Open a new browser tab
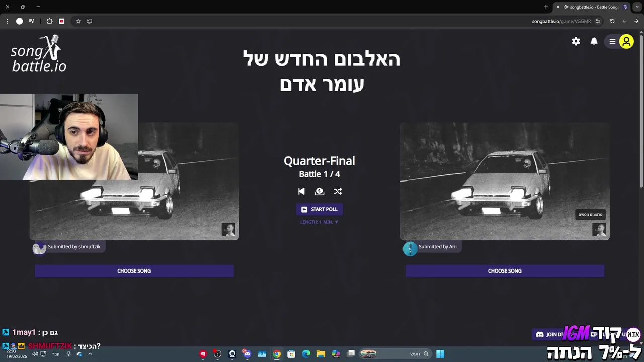Image resolution: width=644 pixels, height=362 pixels. pos(546,7)
